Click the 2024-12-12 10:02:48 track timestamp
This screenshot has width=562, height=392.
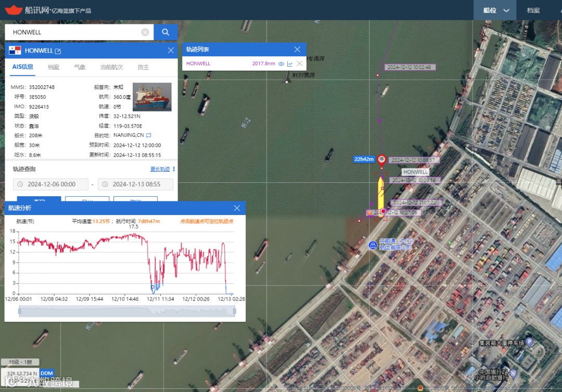[x=410, y=67]
